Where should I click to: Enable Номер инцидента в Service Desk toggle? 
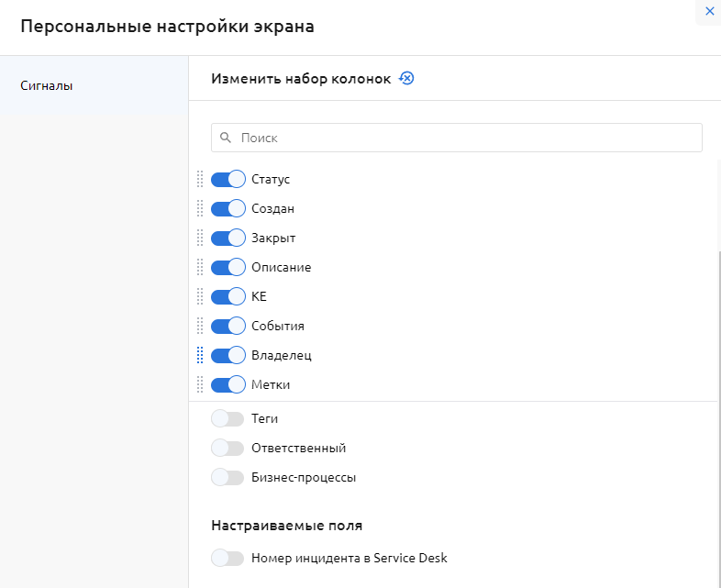(x=227, y=558)
